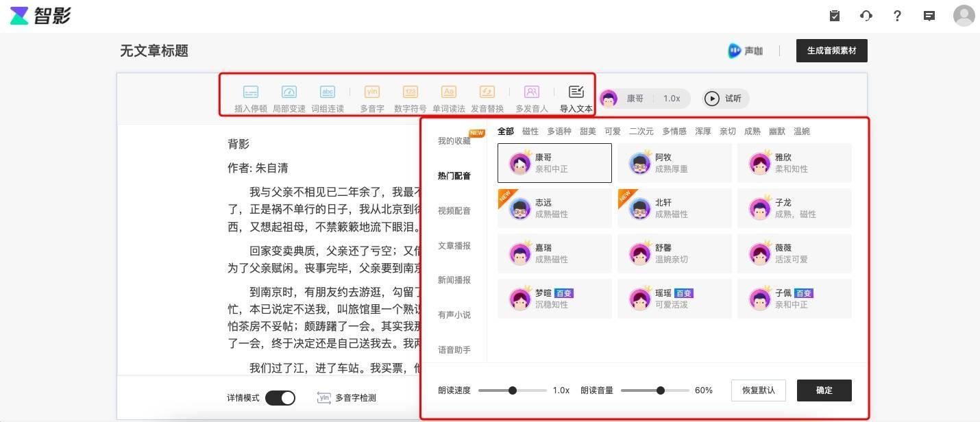Open the 发音替换 tool

tap(487, 99)
